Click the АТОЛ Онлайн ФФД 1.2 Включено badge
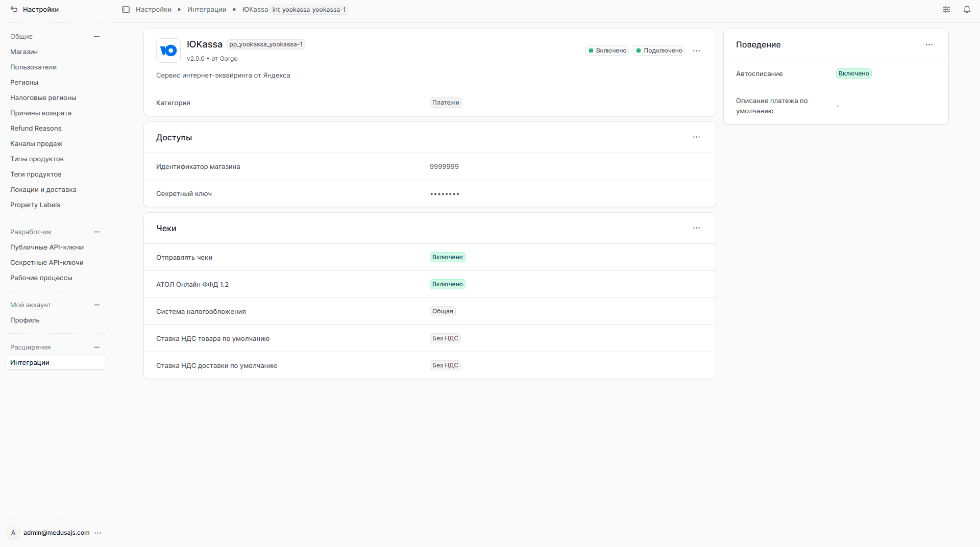The height and width of the screenshot is (547, 980). pyautogui.click(x=448, y=284)
